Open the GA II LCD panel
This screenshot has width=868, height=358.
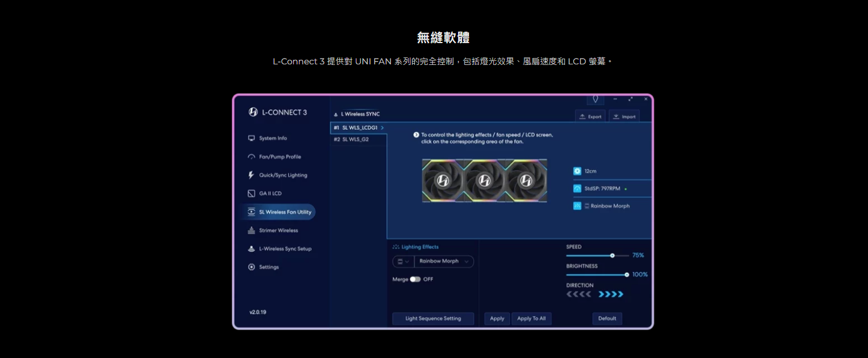click(270, 194)
